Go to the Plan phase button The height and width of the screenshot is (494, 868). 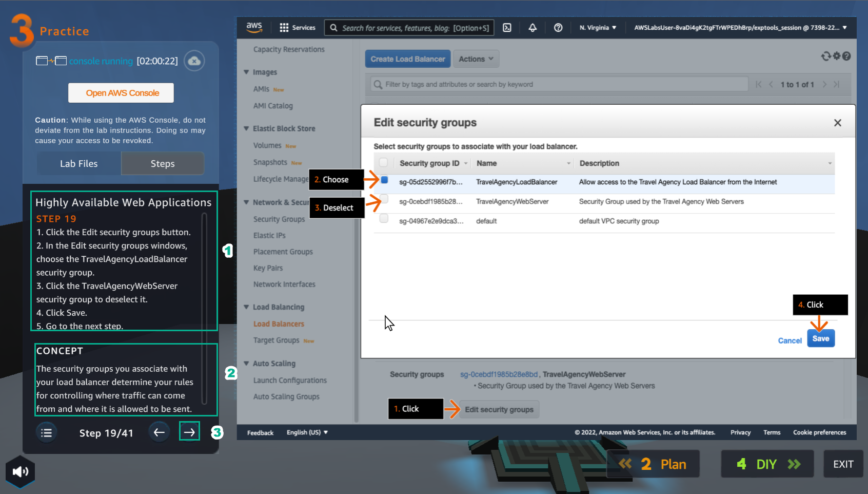pyautogui.click(x=653, y=464)
